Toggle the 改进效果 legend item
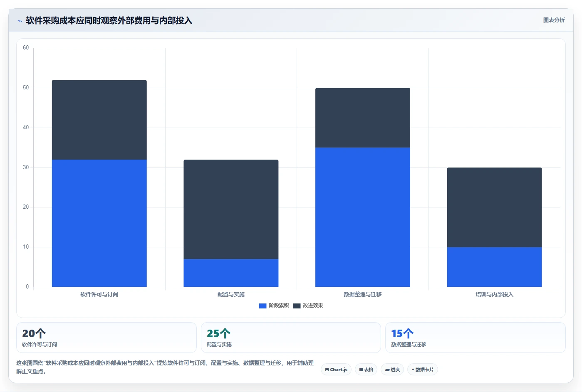The width and height of the screenshot is (582, 392). coord(308,306)
